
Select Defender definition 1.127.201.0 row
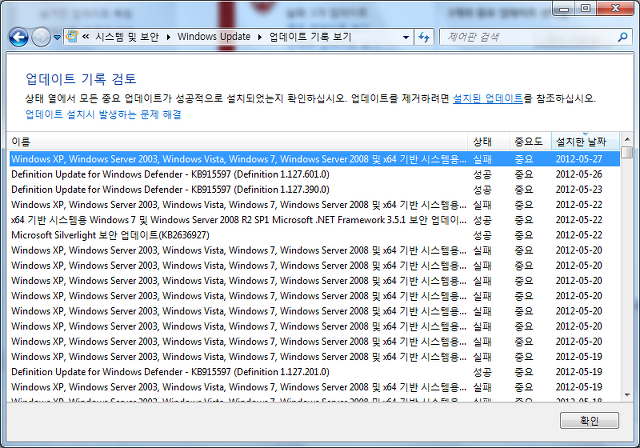(314, 372)
